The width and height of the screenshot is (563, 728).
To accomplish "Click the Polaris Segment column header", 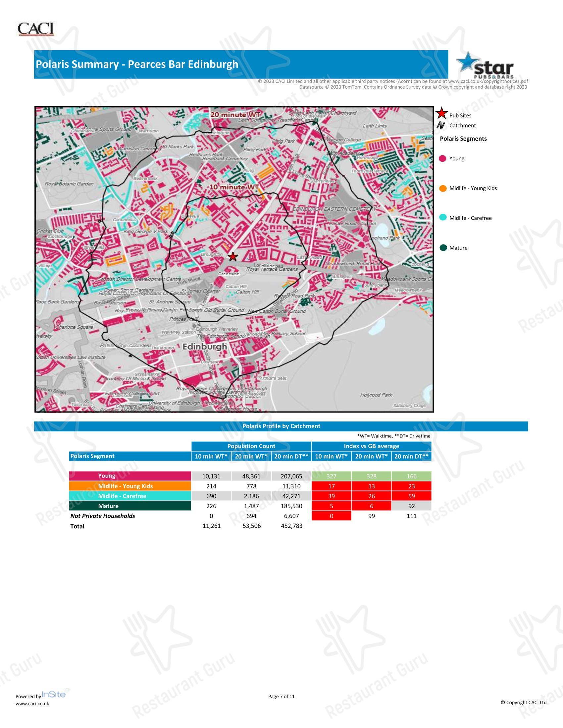I will 130,456.
